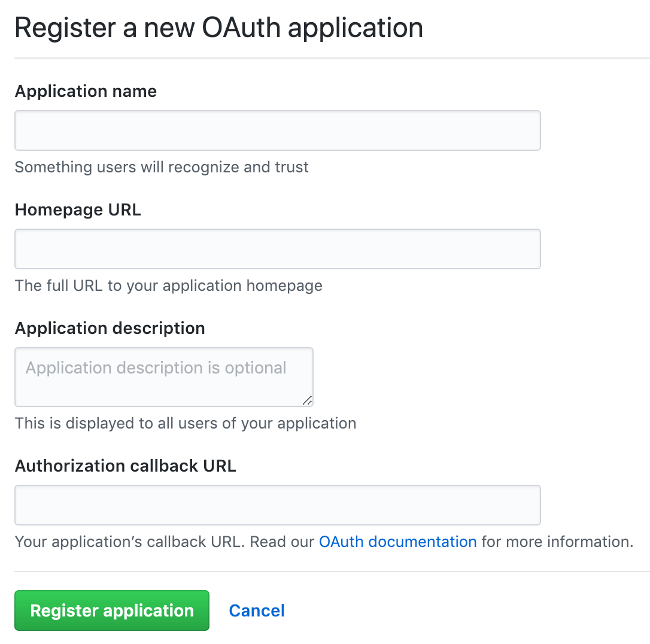Select the empty Homepage URL field
The width and height of the screenshot is (650, 644).
point(277,248)
